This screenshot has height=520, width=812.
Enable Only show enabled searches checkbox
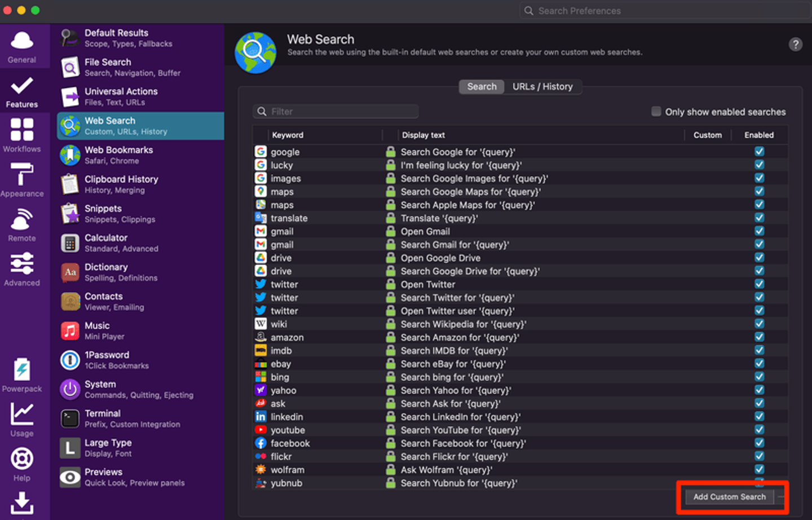(x=656, y=112)
